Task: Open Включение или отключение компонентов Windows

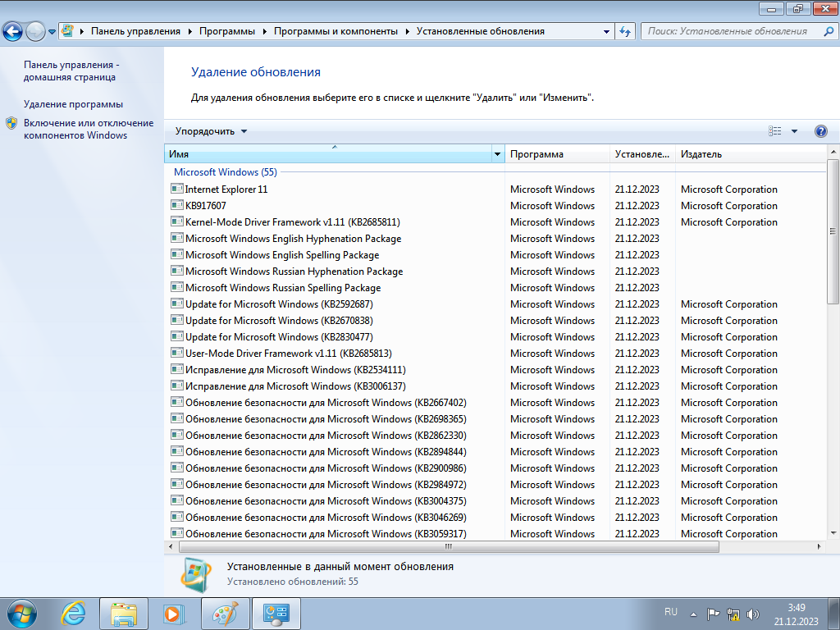Action: pyautogui.click(x=89, y=129)
